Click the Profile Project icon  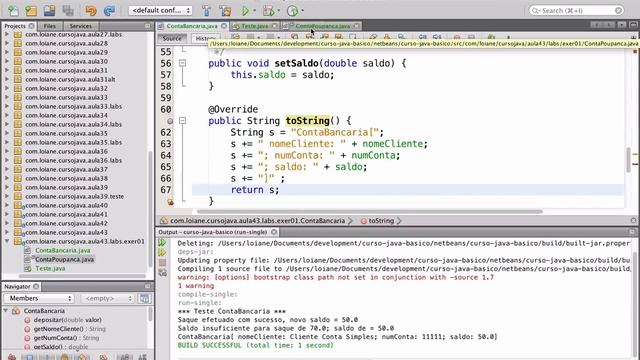[292, 11]
